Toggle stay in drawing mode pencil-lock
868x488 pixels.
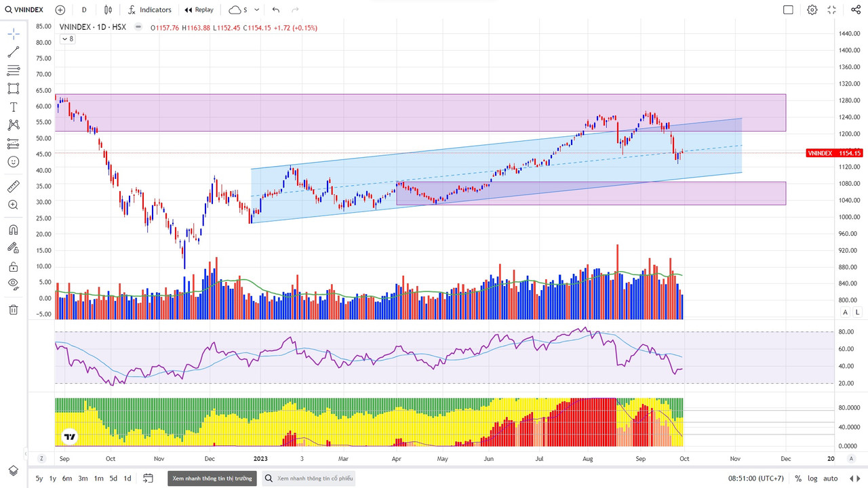pos(14,248)
